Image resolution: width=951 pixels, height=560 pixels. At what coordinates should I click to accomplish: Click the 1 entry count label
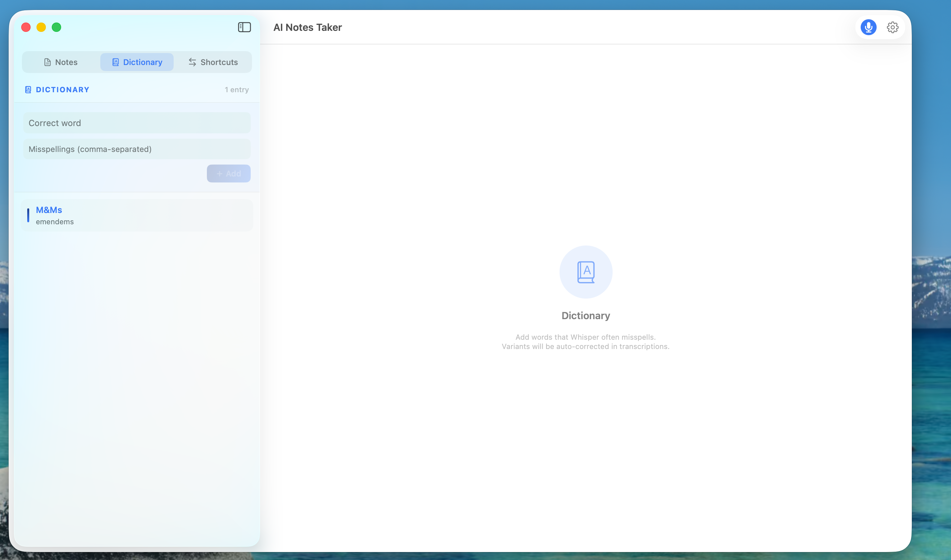point(236,90)
